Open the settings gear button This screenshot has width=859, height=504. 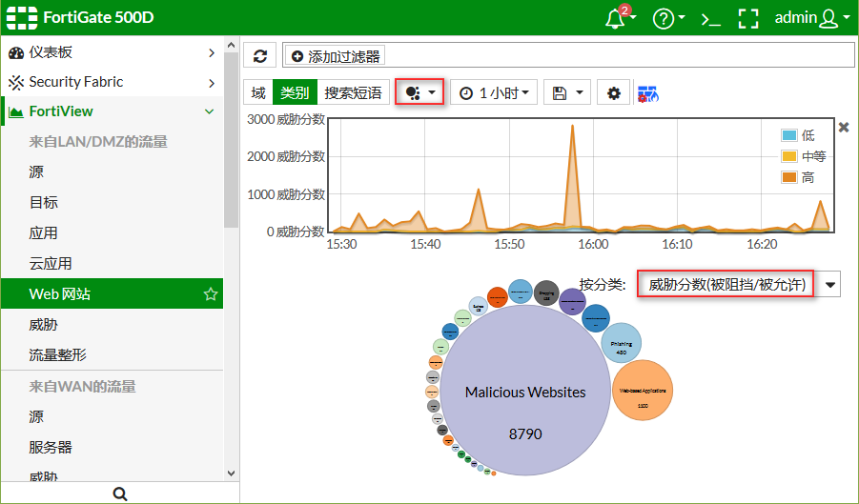pos(614,93)
